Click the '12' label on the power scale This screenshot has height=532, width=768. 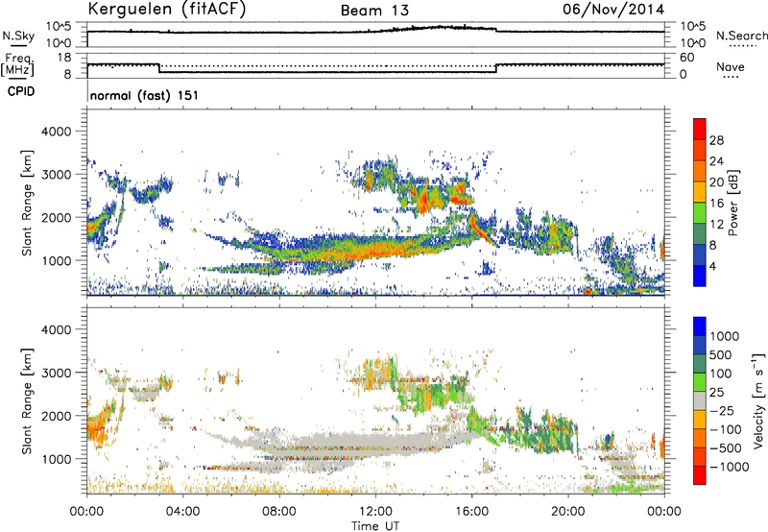click(x=716, y=225)
